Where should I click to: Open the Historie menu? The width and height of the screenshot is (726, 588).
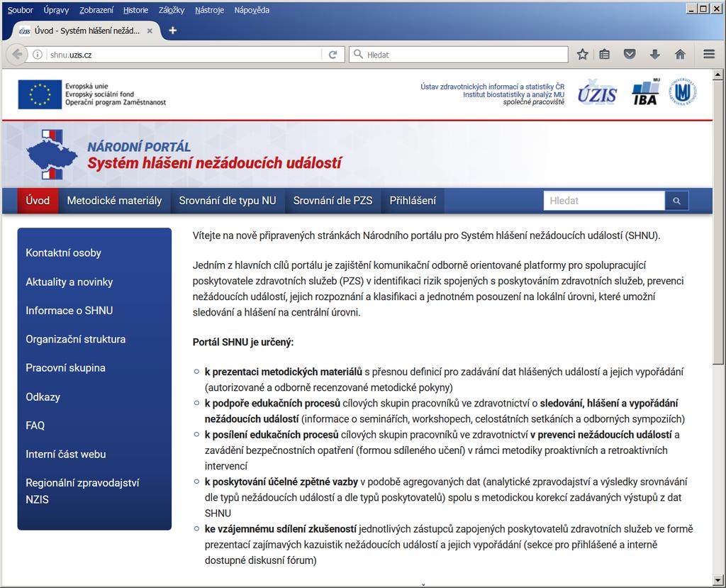click(135, 10)
